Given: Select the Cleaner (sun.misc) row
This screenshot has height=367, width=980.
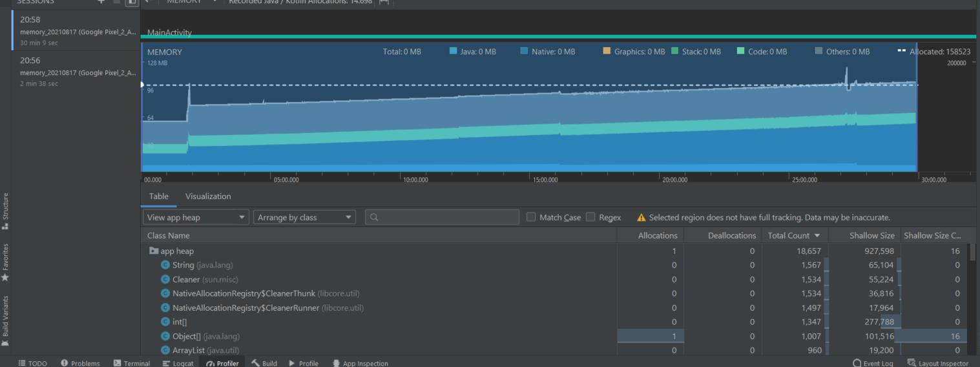Looking at the screenshot, I should tap(555, 279).
